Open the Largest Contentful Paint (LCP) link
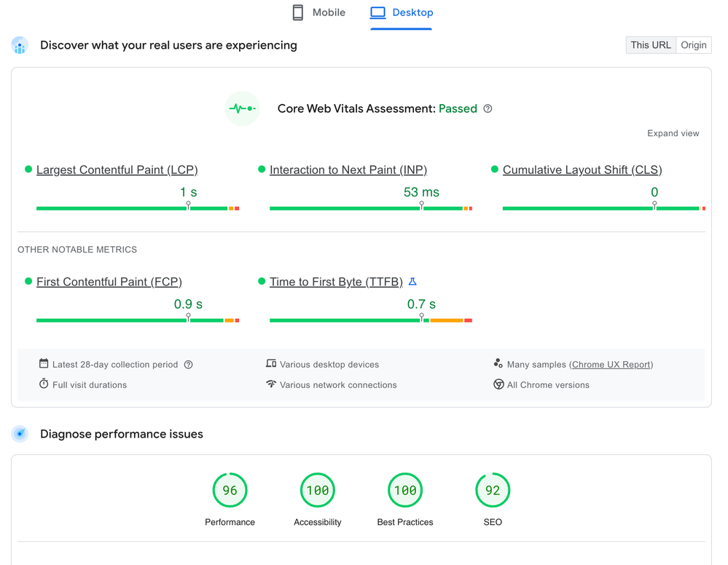This screenshot has height=565, width=728. (117, 170)
